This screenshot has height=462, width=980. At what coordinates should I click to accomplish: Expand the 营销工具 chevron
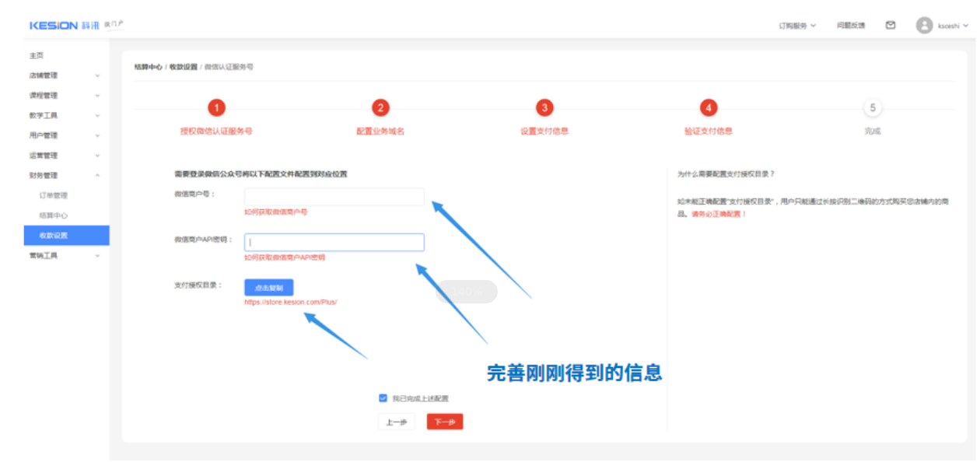pyautogui.click(x=97, y=256)
